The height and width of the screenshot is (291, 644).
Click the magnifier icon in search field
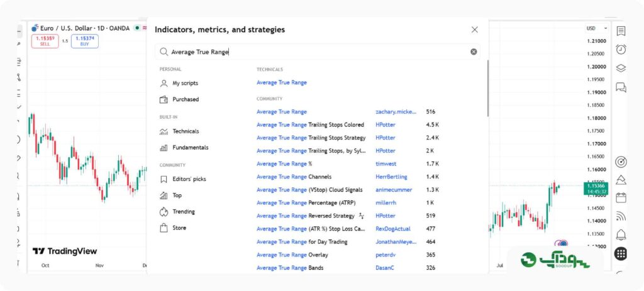(x=164, y=52)
